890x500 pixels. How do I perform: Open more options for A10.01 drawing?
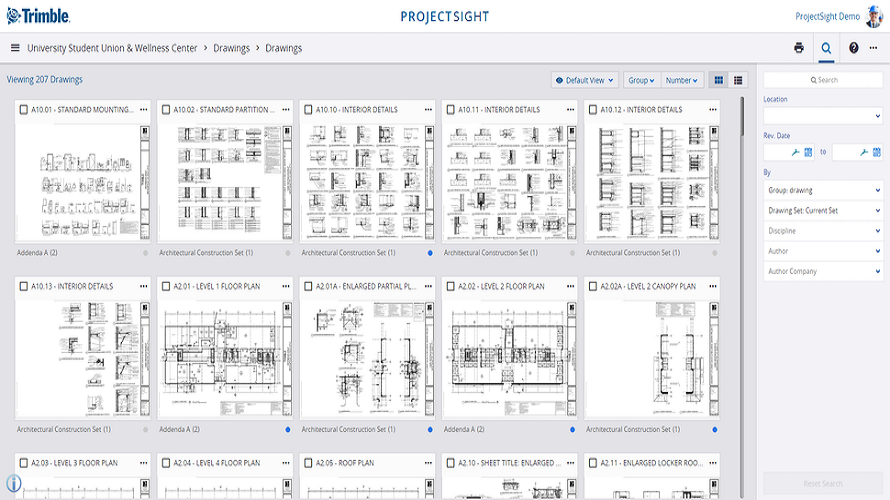pyautogui.click(x=144, y=110)
